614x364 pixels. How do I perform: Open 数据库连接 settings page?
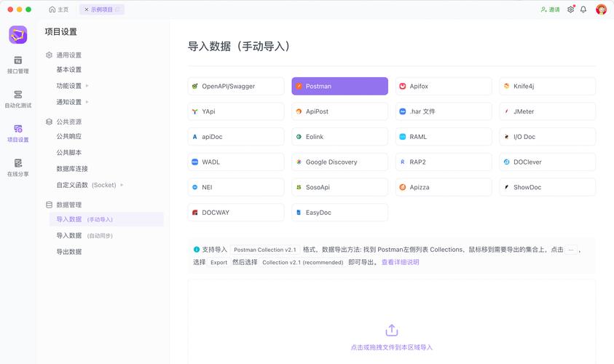(72, 169)
